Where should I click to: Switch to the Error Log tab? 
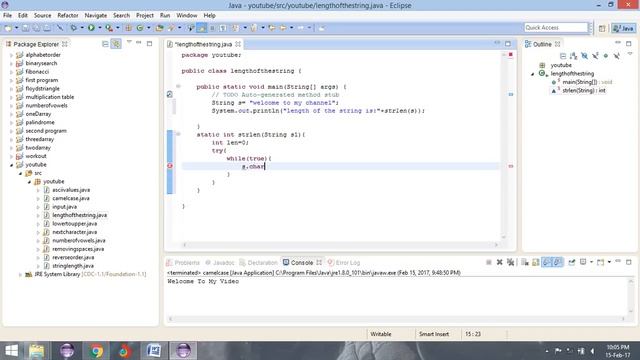[344, 262]
